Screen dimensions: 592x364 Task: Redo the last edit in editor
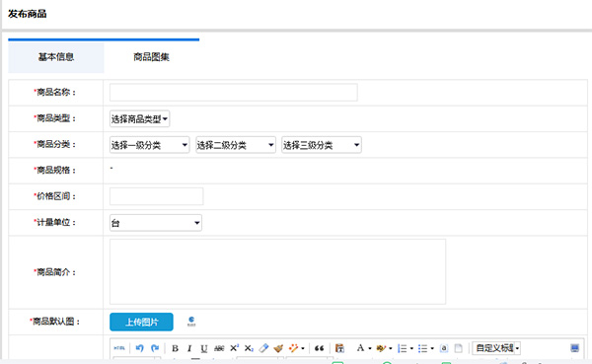(155, 348)
